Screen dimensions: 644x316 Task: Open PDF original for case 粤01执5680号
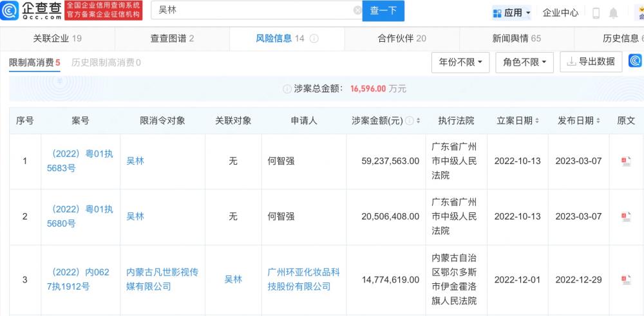625,217
